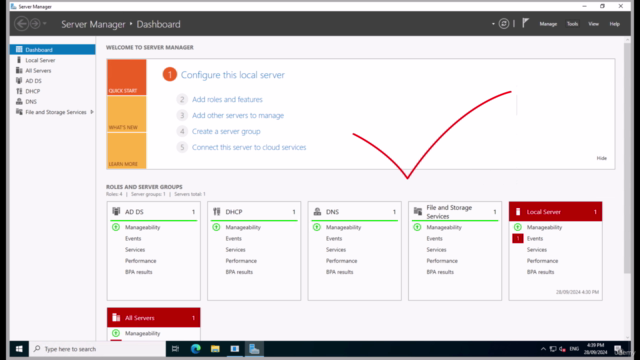The width and height of the screenshot is (640, 360).
Task: Click DNS tile Manageability status icon
Action: tap(317, 227)
